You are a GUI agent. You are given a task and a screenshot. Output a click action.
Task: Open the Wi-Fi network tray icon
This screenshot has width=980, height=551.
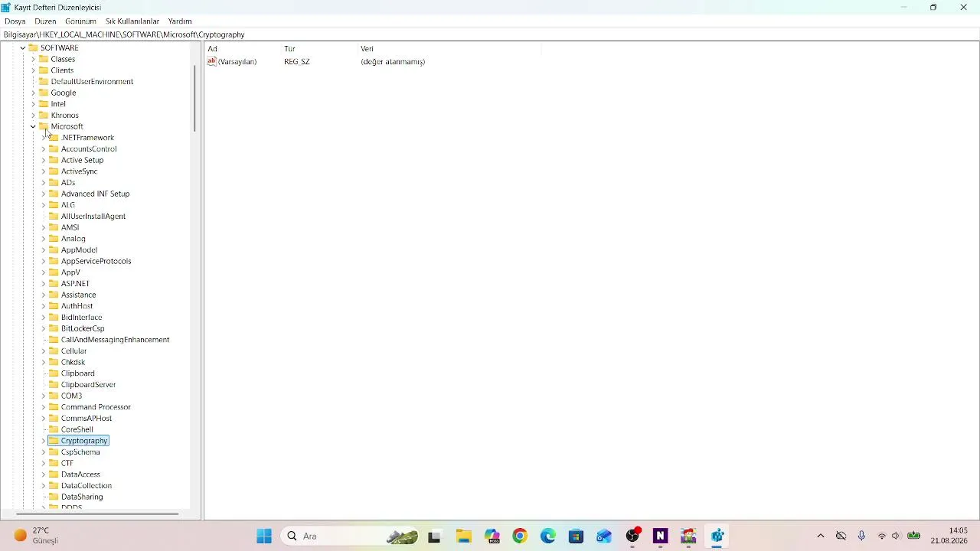(882, 536)
